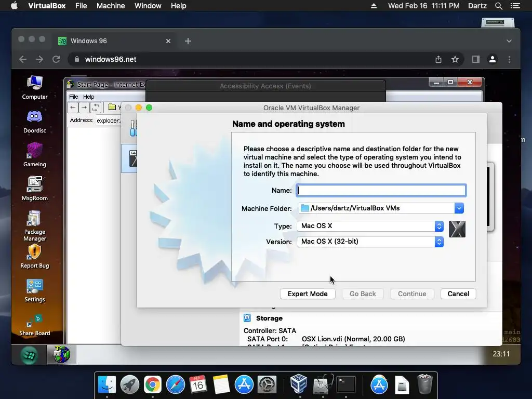Open the VirtualBox application menu
532x399 pixels.
point(47,6)
